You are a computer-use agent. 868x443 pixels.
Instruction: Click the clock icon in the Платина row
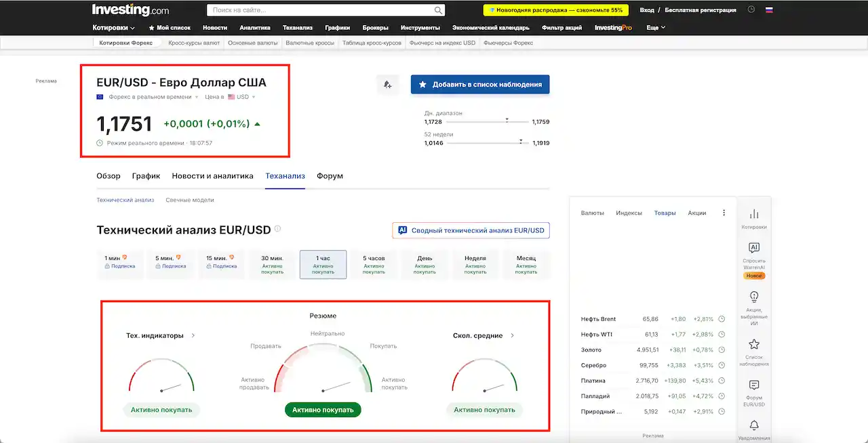click(722, 381)
